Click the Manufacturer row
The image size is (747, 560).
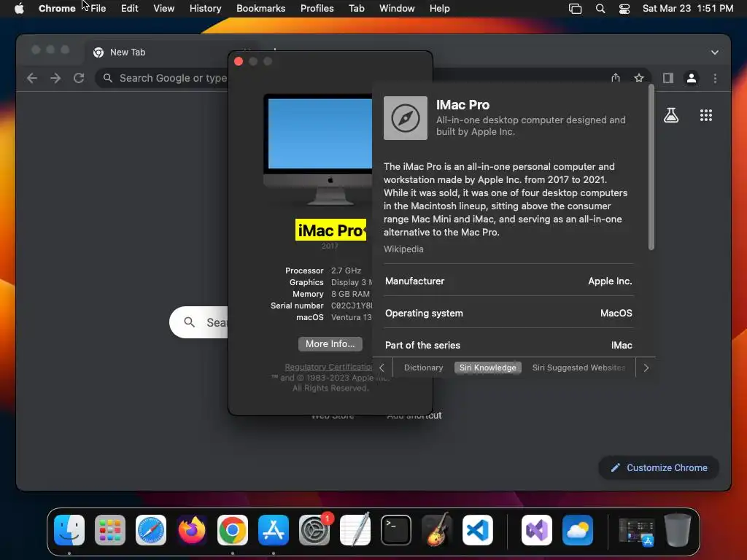click(508, 281)
